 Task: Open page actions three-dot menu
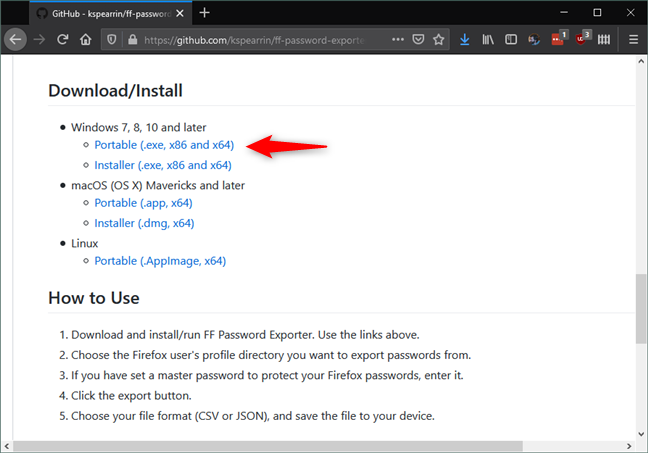398,39
